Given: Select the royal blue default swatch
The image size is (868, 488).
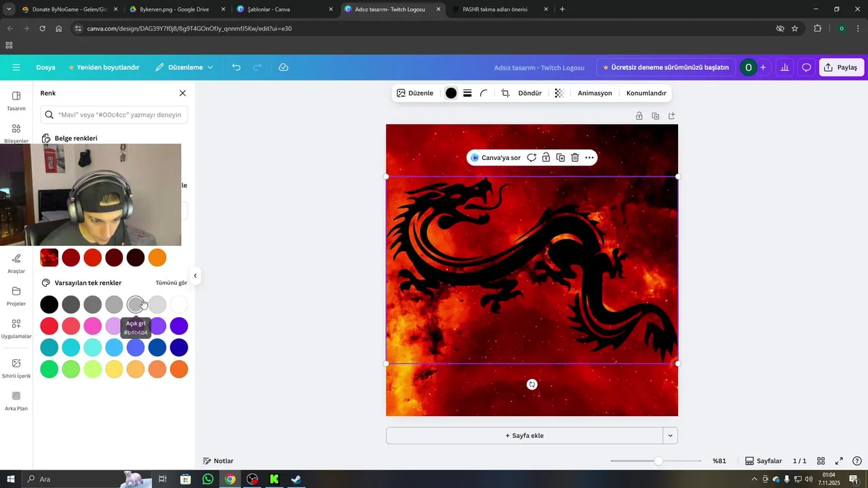Looking at the screenshot, I should 157,348.
